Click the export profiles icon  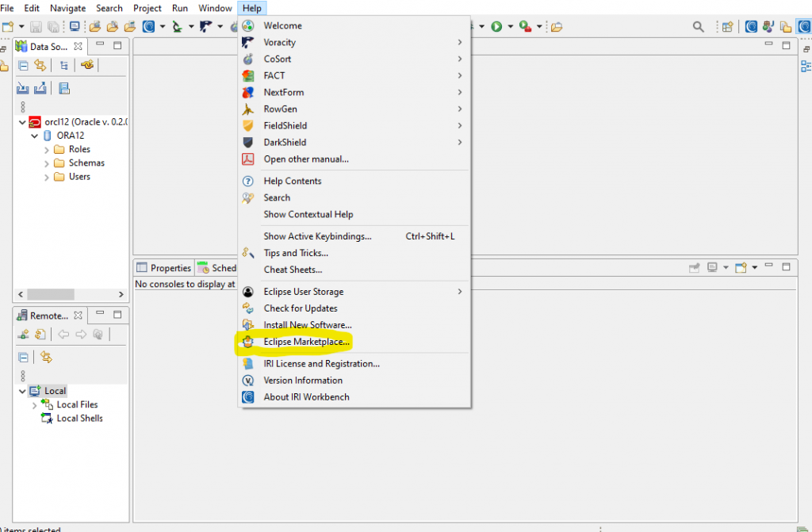click(40, 88)
